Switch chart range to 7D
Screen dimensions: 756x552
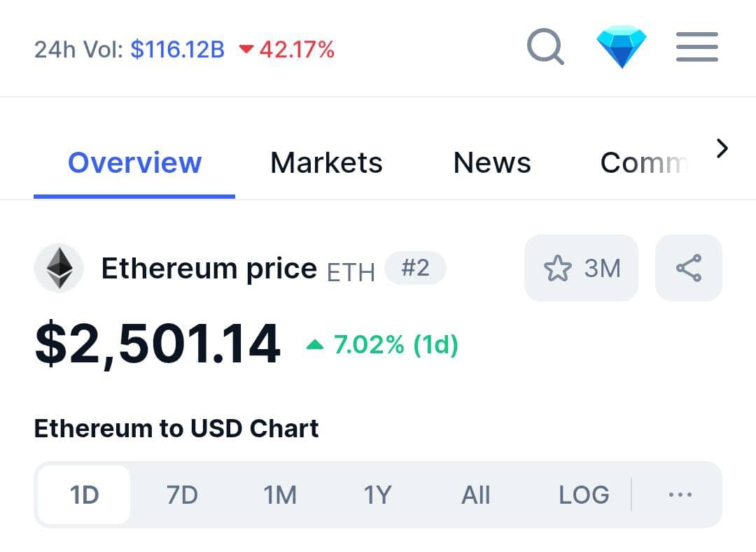point(182,495)
